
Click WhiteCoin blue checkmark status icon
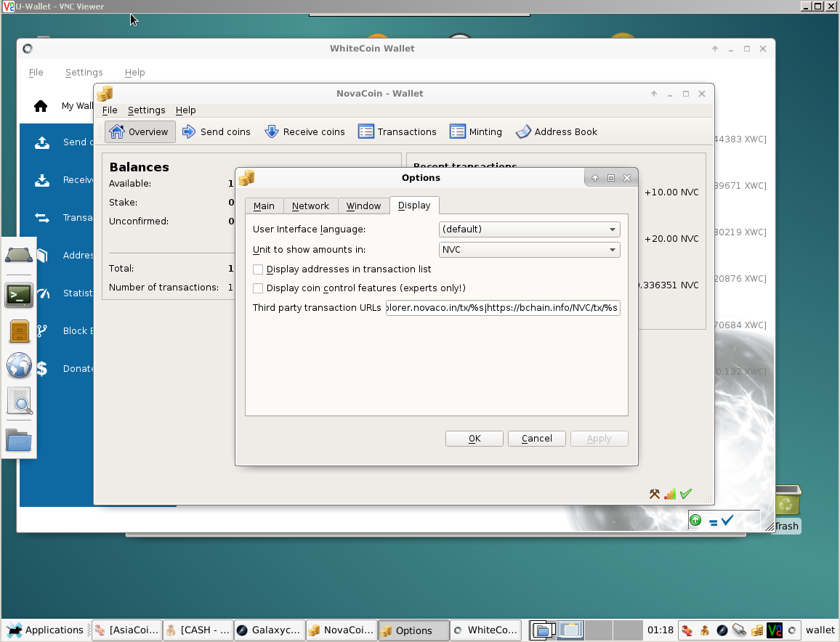pos(727,520)
